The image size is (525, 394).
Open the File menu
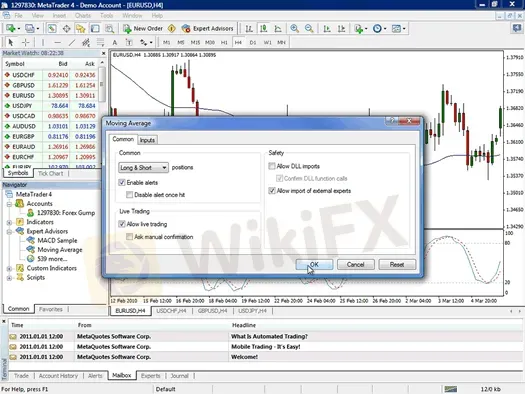[18, 15]
